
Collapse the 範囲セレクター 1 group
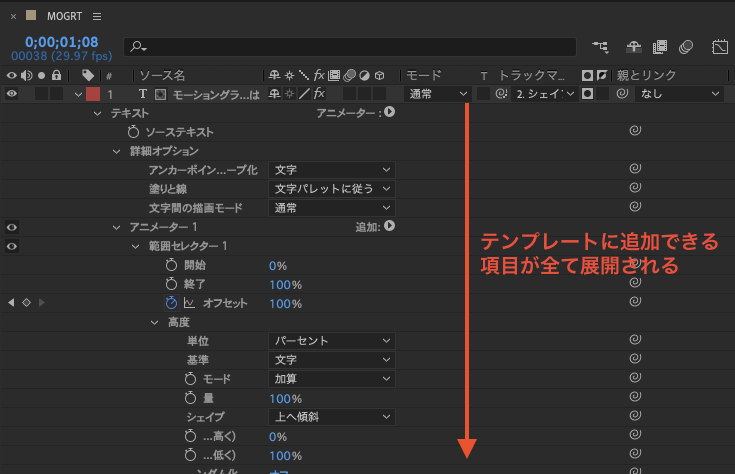[x=135, y=246]
